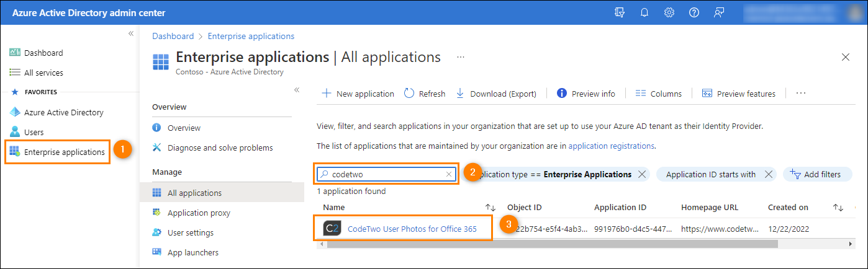This screenshot has height=269, width=868.
Task: Open Azure Active Directory favorite
Action: tap(57, 112)
